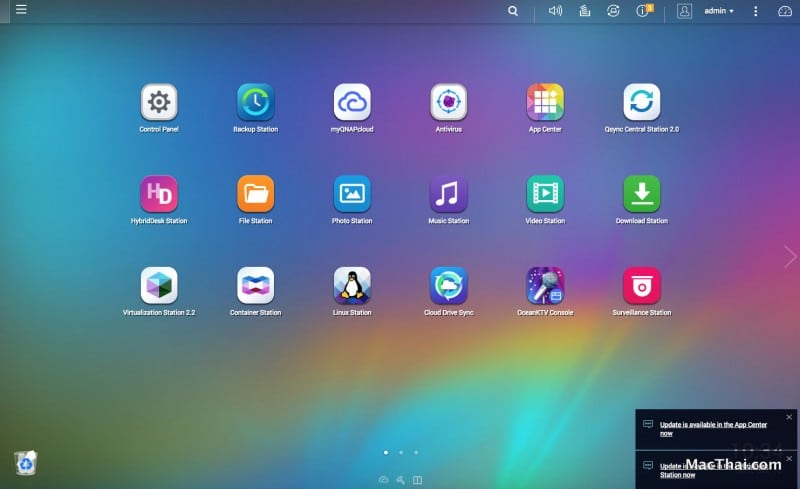This screenshot has width=800, height=489.
Task: Click the cloud icon in bottom bar
Action: pyautogui.click(x=384, y=480)
